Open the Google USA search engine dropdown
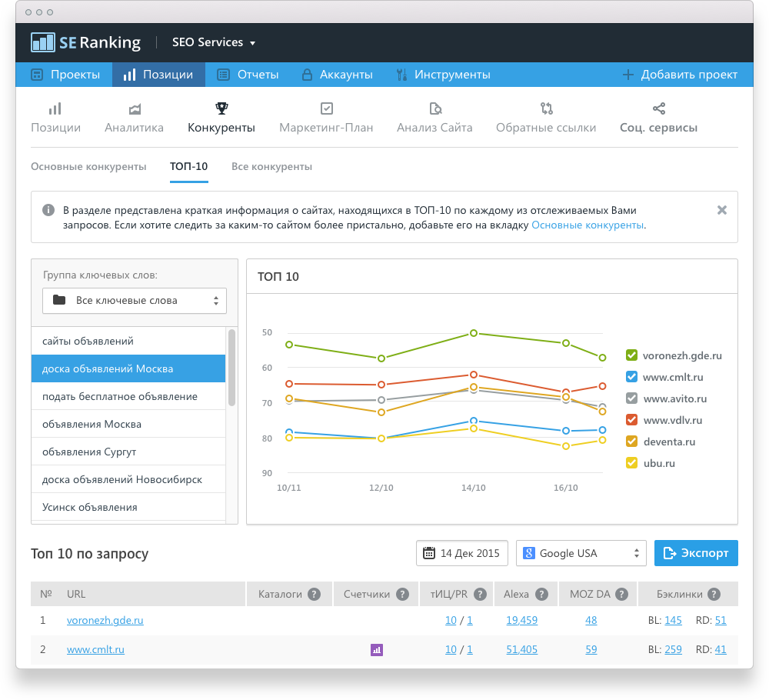This screenshot has height=700, width=769. (x=581, y=553)
